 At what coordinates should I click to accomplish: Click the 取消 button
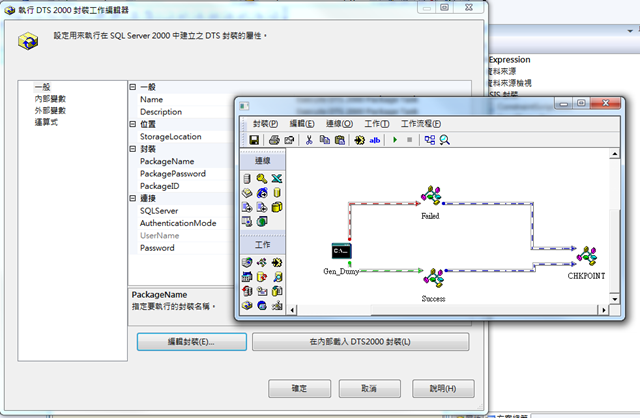pyautogui.click(x=369, y=389)
